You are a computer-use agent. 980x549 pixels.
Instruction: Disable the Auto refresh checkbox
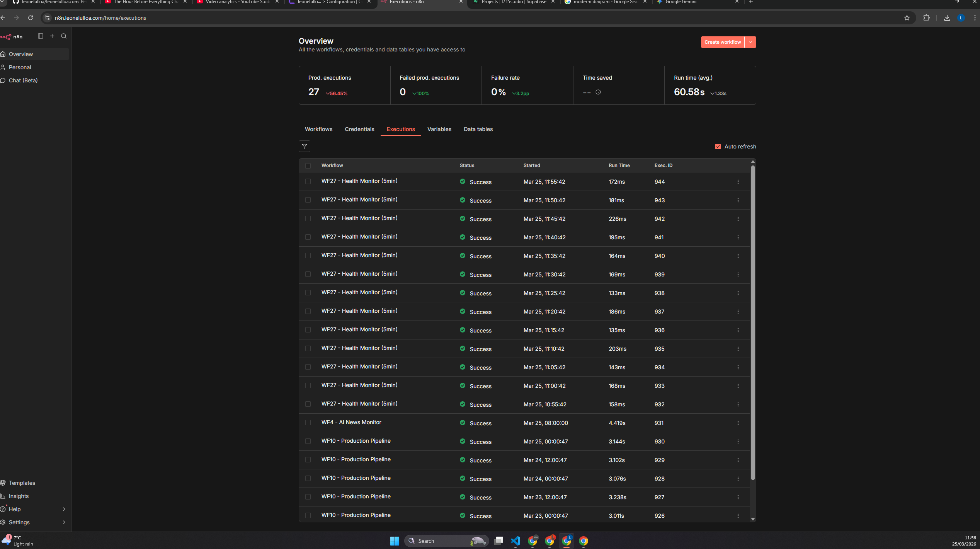[718, 146]
